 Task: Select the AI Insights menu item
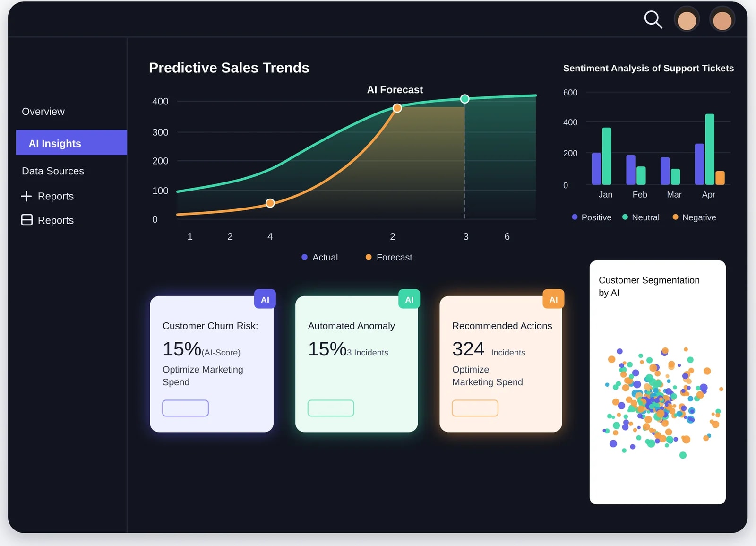point(71,143)
